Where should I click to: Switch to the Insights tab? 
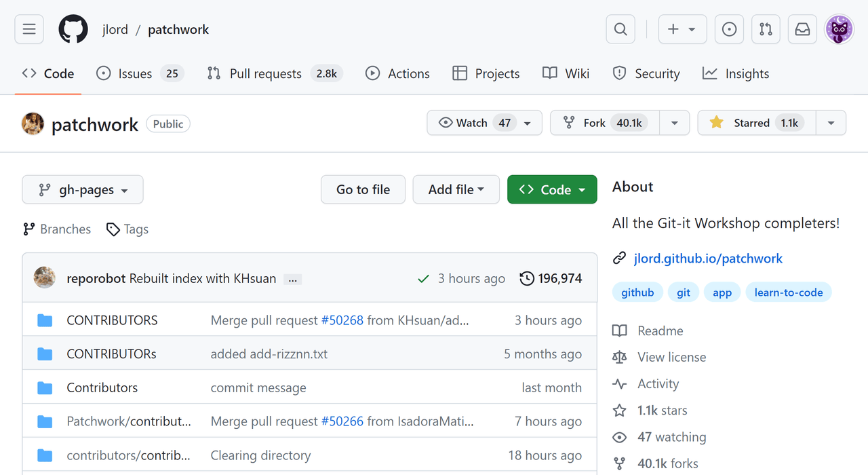736,73
